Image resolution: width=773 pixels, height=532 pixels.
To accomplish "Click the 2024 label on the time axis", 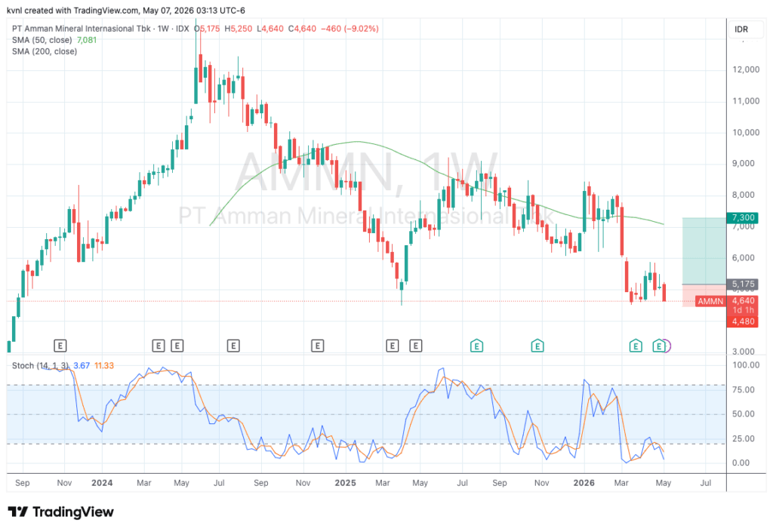I will coord(102,483).
